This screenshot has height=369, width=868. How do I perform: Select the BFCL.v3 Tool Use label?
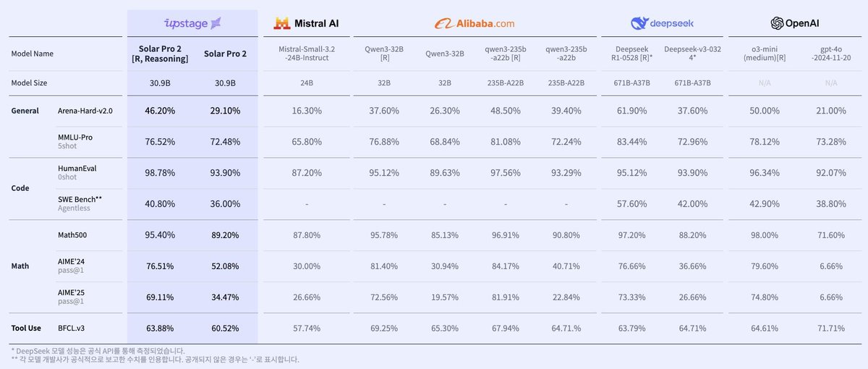tap(72, 328)
